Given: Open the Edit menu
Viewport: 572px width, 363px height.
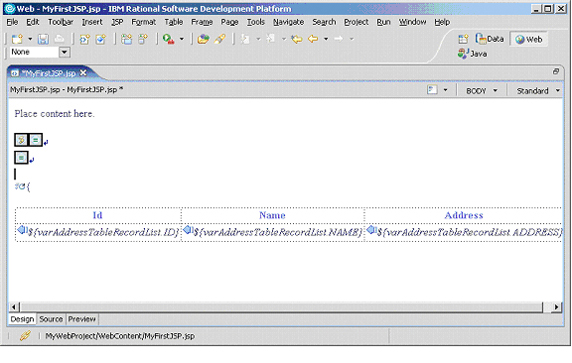Looking at the screenshot, I should 32,22.
